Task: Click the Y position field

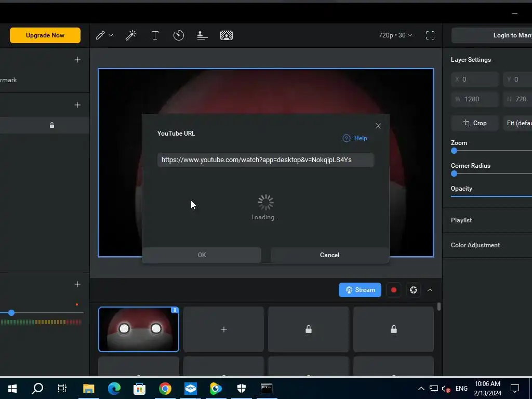Action: 517,79
